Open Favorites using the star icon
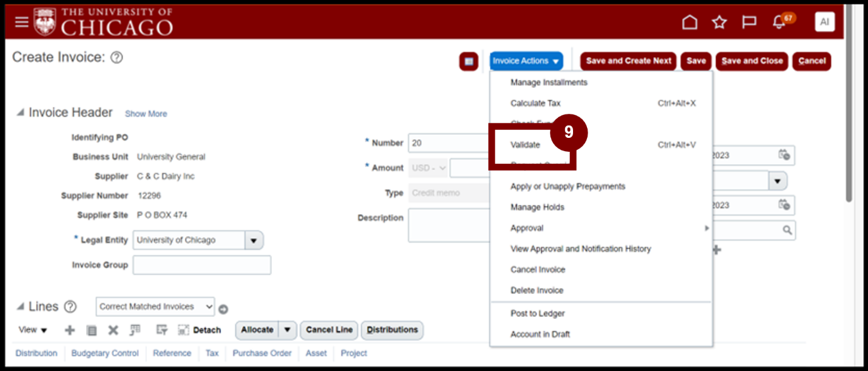This screenshot has width=868, height=371. click(719, 22)
